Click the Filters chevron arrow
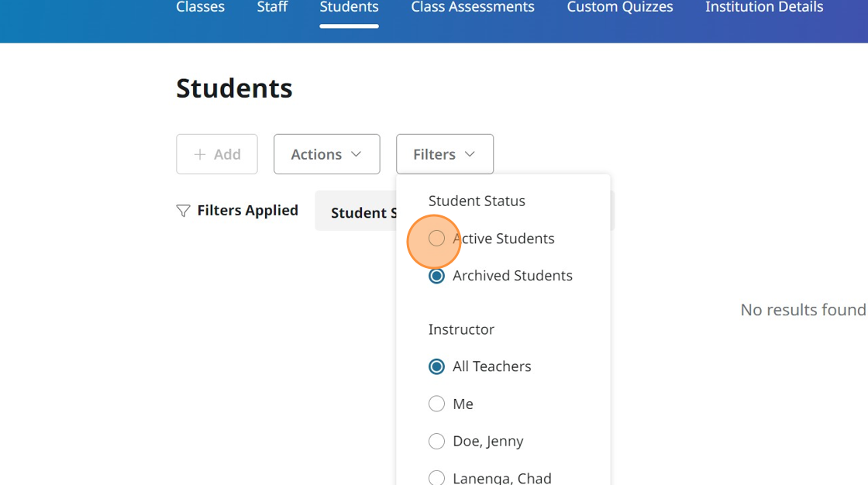 [x=469, y=154]
